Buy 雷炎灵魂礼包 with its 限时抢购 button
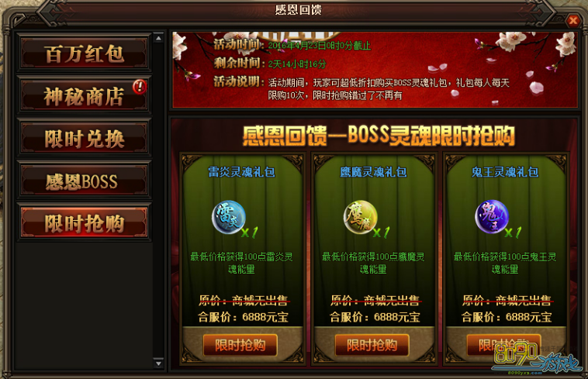588x379 pixels. click(x=240, y=345)
